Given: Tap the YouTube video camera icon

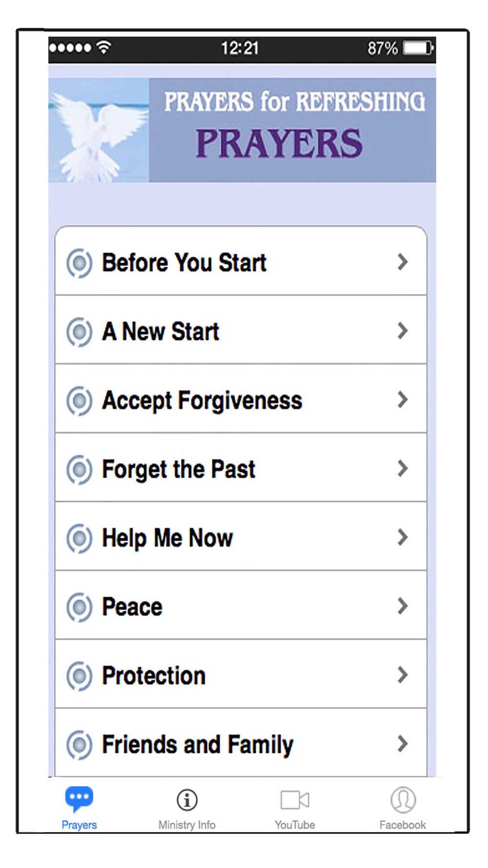Looking at the screenshot, I should pyautogui.click(x=295, y=800).
